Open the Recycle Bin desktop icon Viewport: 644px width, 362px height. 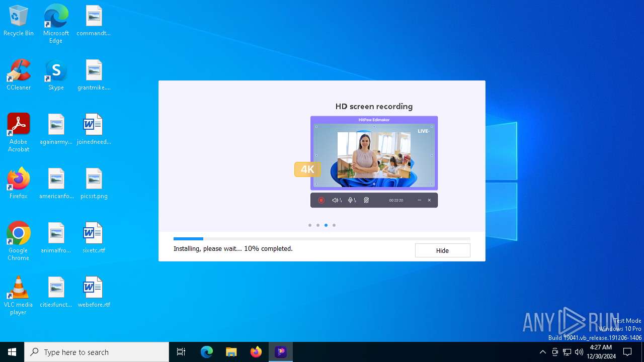[x=19, y=21]
